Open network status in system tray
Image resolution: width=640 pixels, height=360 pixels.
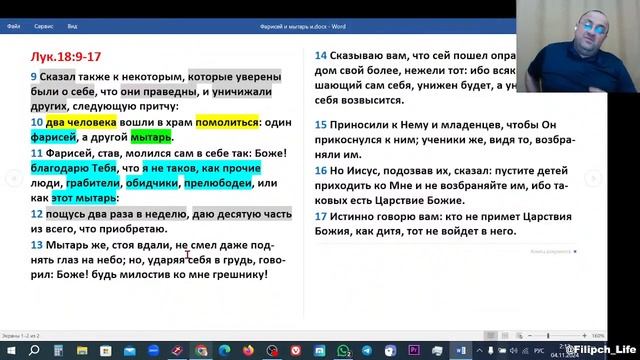525,351
